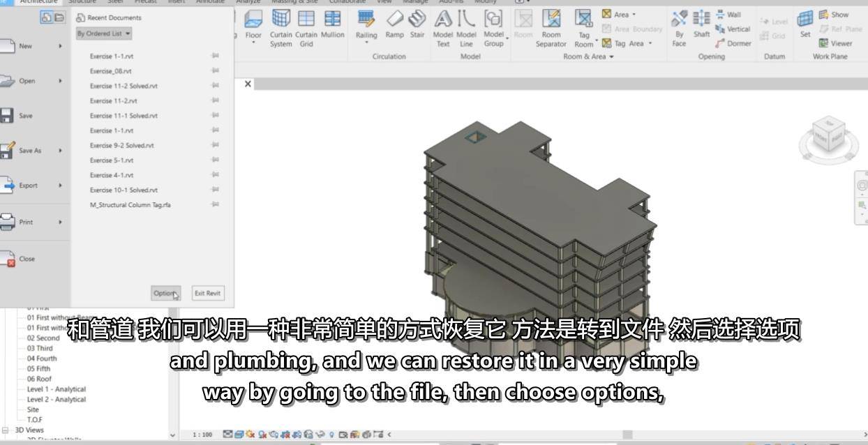The image size is (868, 445).
Task: Switch to the Architecture ribbon tab
Action: tap(39, 2)
